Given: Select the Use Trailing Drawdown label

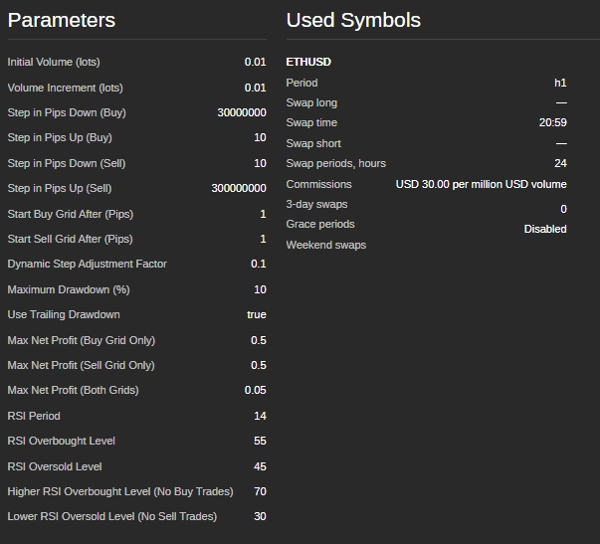Looking at the screenshot, I should click(x=64, y=314).
